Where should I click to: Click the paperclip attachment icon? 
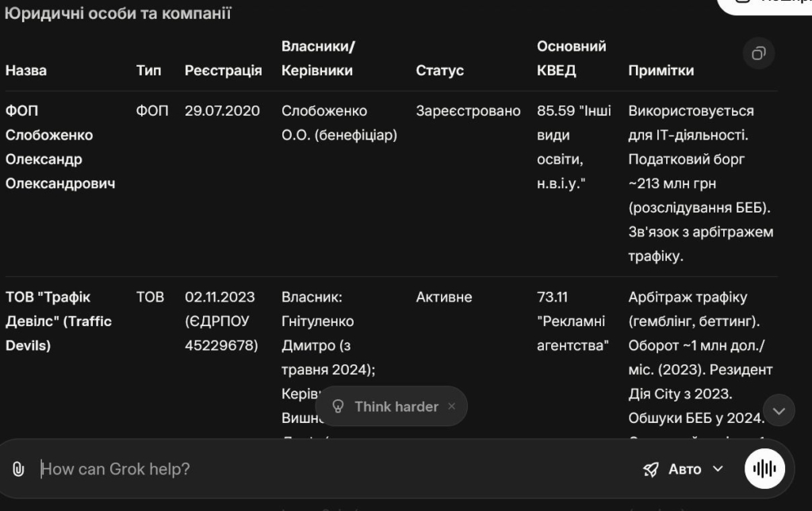pyautogui.click(x=18, y=469)
